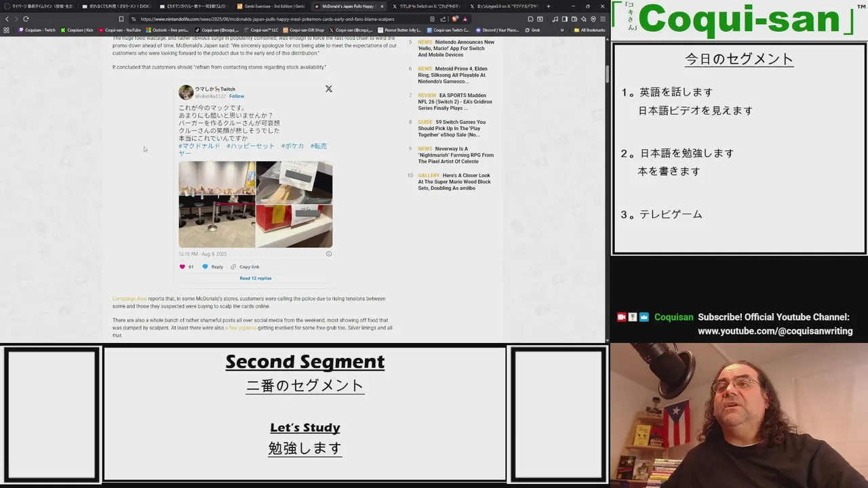868x488 pixels.
Task: Click the #ハッピーセット hashtag
Action: [250, 146]
